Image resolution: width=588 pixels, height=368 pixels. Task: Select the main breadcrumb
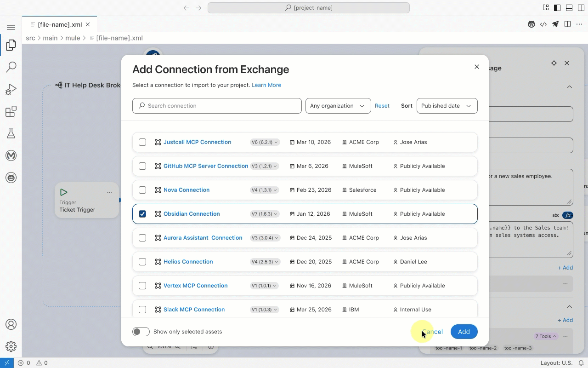[x=50, y=38]
